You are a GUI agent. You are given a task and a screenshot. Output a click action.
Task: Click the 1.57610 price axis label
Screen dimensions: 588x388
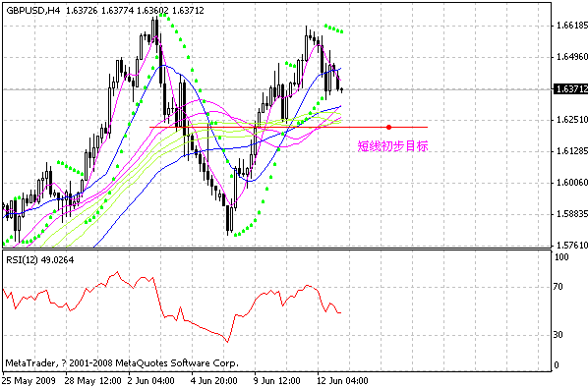pyautogui.click(x=572, y=246)
